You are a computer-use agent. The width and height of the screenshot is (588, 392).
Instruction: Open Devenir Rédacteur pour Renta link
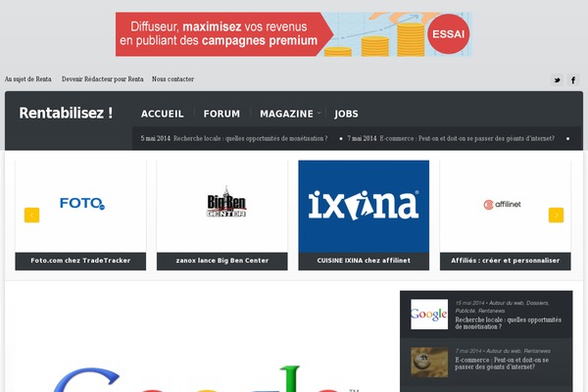click(102, 79)
